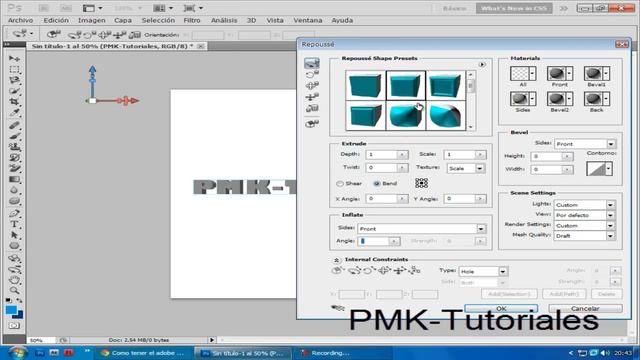Click the Inflate Angle input field
This screenshot has width=640, height=360.
tap(373, 241)
